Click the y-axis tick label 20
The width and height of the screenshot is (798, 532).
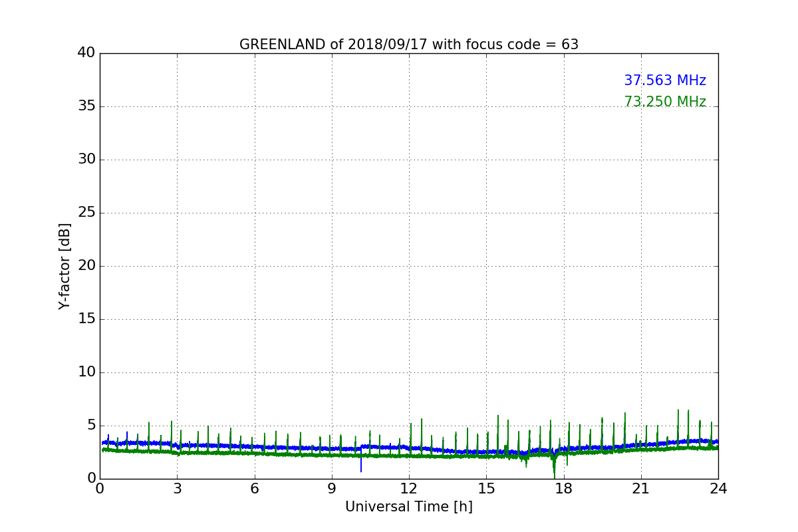(x=86, y=266)
